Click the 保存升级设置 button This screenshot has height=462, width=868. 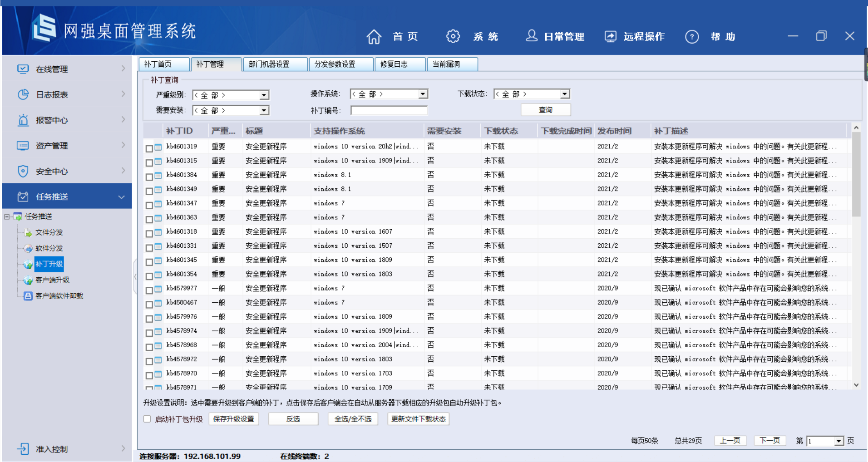point(234,419)
